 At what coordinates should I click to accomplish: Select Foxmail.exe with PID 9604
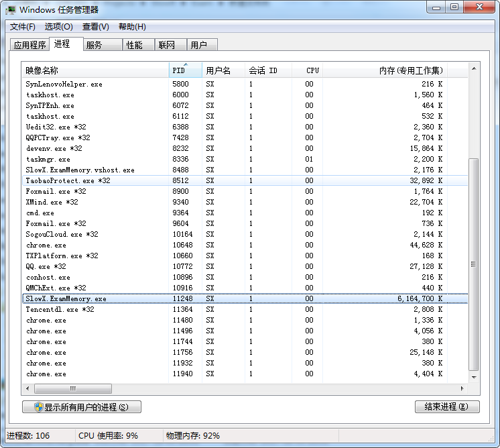point(245,223)
